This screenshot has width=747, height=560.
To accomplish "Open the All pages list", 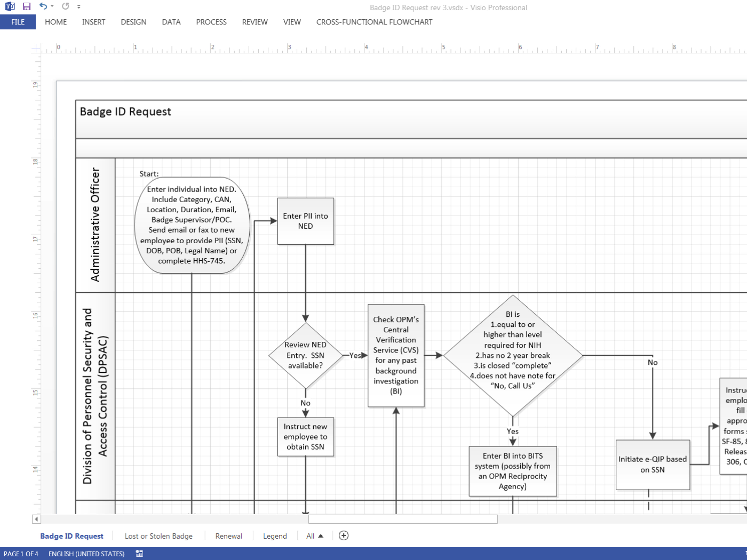I will 314,536.
